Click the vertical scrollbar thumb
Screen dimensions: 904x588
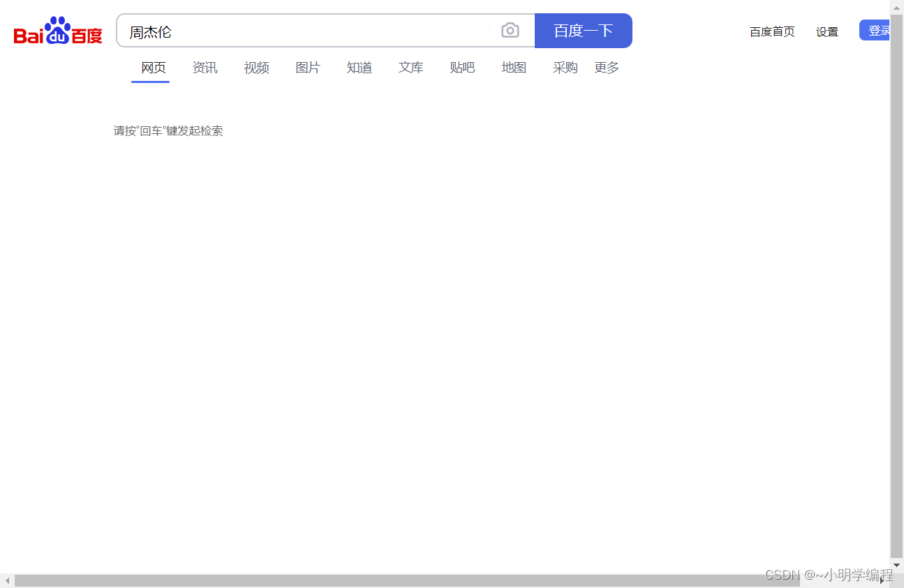pos(897,285)
